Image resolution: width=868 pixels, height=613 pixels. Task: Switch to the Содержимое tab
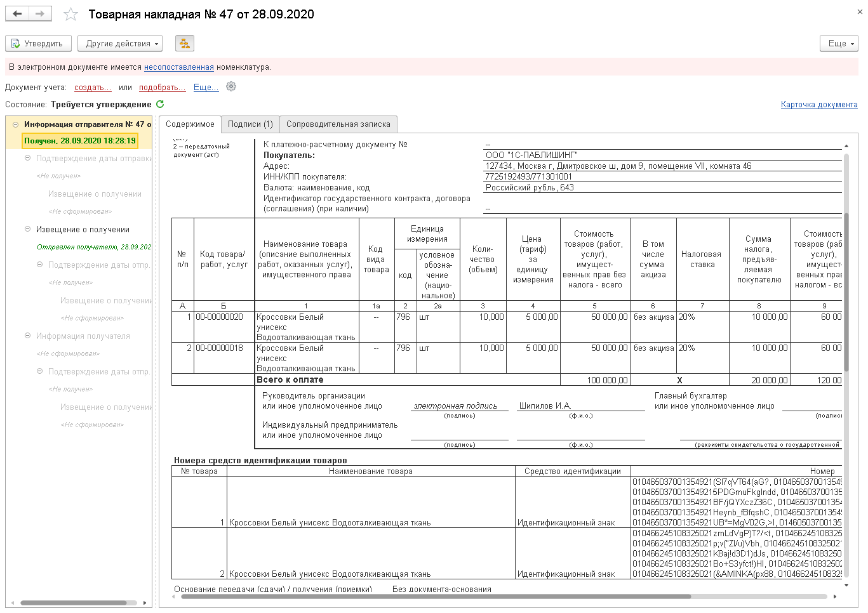[x=190, y=124]
